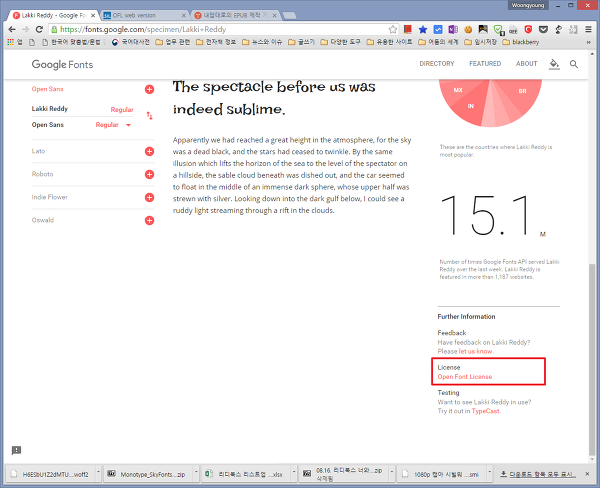This screenshot has width=600, height=488.
Task: Click the feedback exclamation icon at bottom left
Action: point(16,450)
